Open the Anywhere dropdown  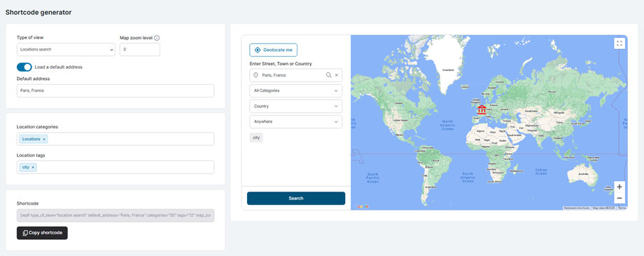295,122
